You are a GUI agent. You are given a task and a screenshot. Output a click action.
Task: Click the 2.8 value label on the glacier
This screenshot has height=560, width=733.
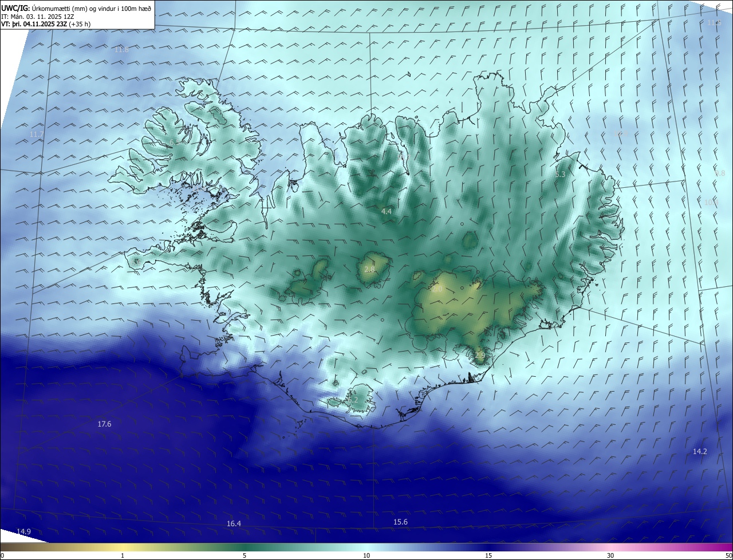369,269
